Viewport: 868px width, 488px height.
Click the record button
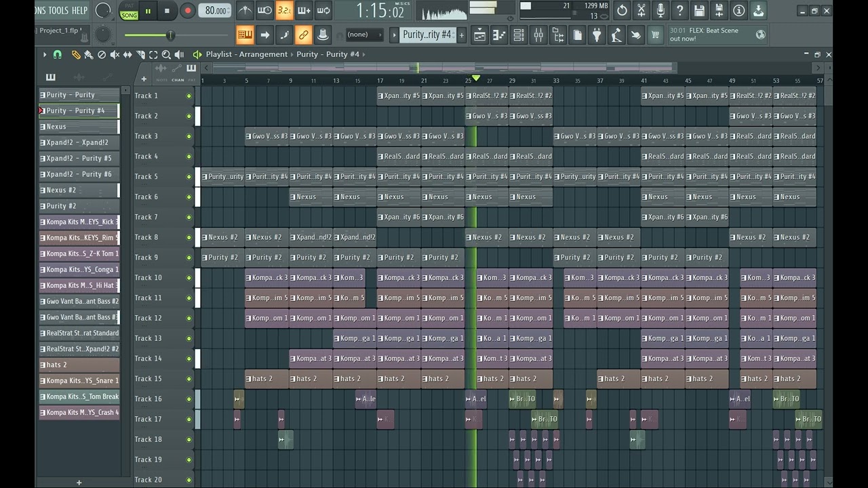click(188, 11)
